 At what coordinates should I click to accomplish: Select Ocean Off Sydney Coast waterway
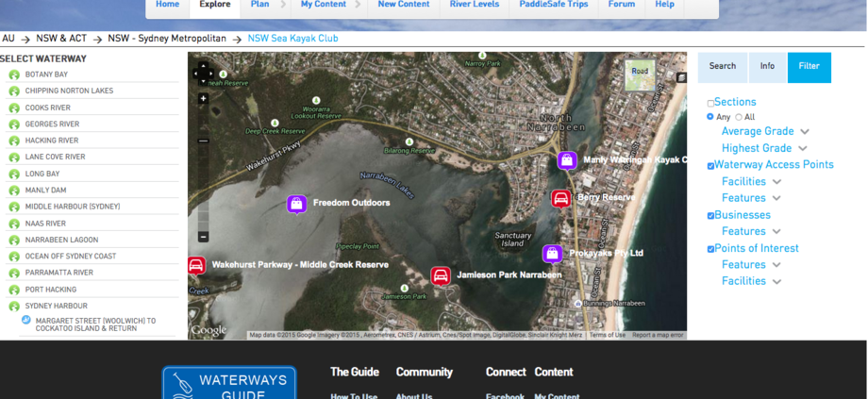point(71,257)
